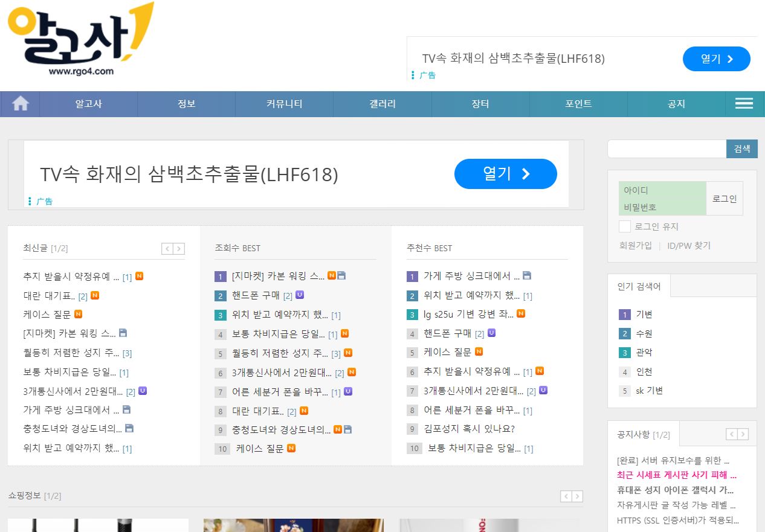Click the ID/PW 찾기 link
765x532 pixels.
point(689,246)
